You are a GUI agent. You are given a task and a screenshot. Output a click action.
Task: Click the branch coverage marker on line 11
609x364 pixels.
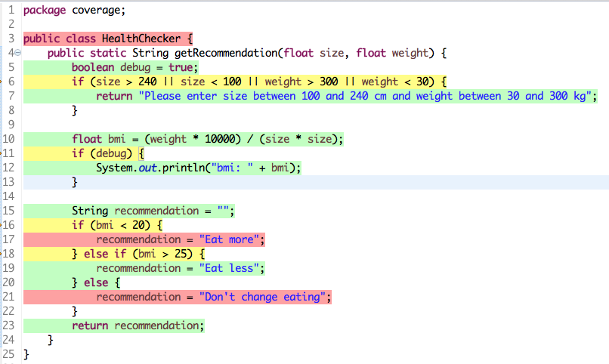coord(1,153)
